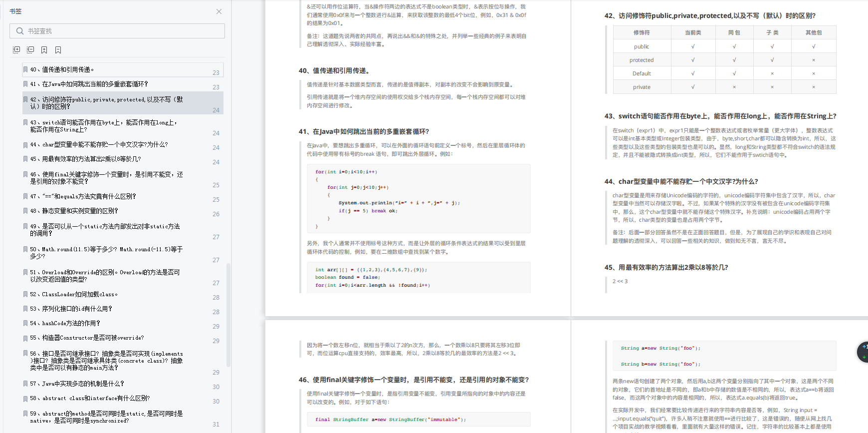This screenshot has height=433, width=868.
Task: Click the magnifier icon in bookmark search
Action: coord(20,31)
